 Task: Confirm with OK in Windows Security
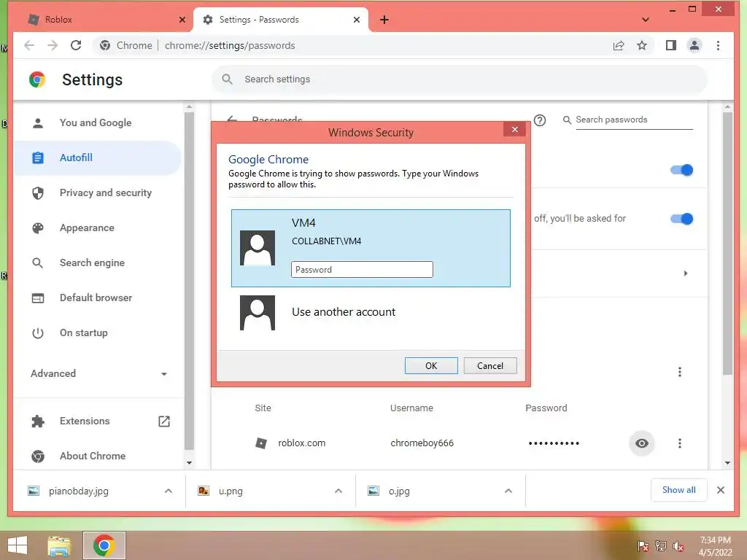coord(431,366)
